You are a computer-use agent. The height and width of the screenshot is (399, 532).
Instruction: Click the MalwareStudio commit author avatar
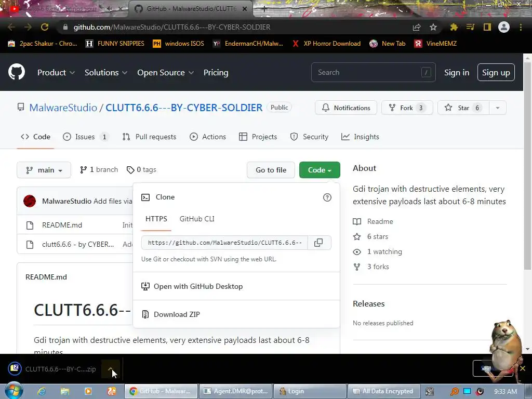[x=30, y=201]
